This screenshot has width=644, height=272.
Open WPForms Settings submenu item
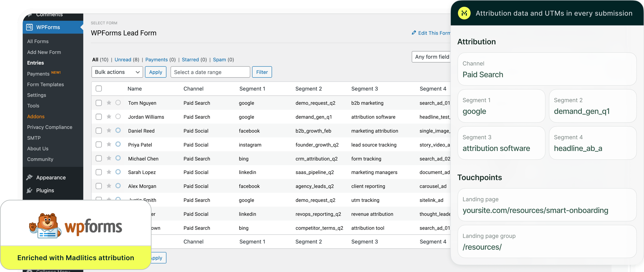[x=37, y=95]
